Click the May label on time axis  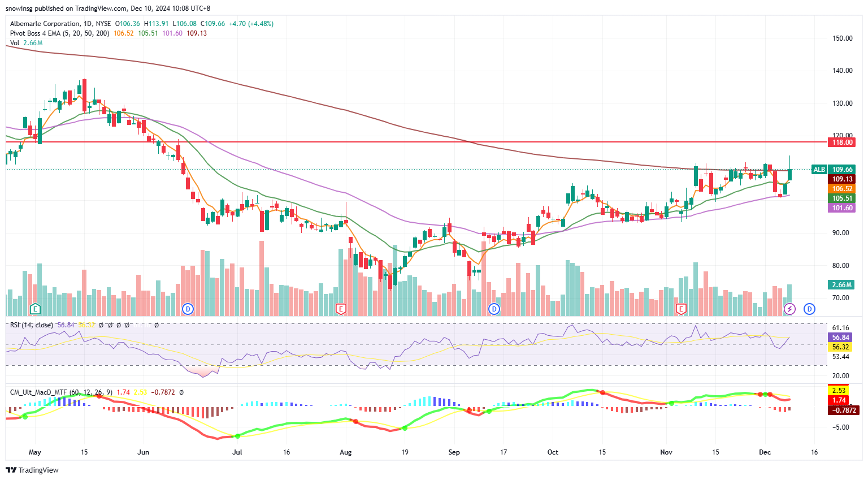click(x=35, y=452)
